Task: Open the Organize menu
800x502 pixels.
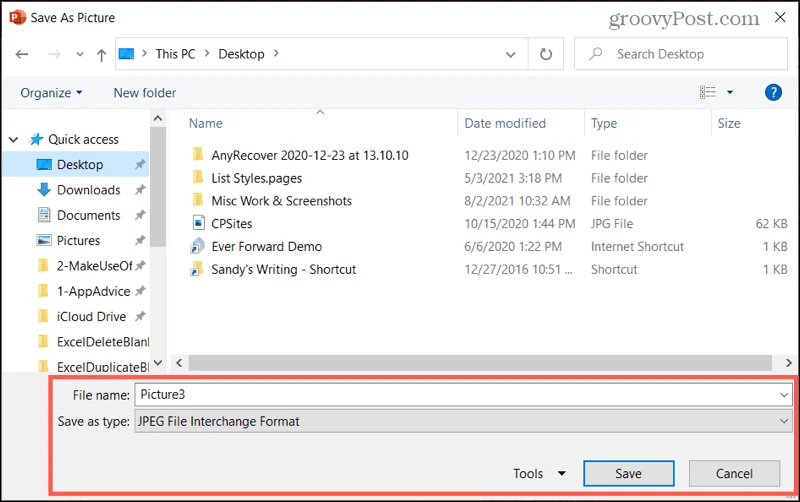Action: point(51,93)
